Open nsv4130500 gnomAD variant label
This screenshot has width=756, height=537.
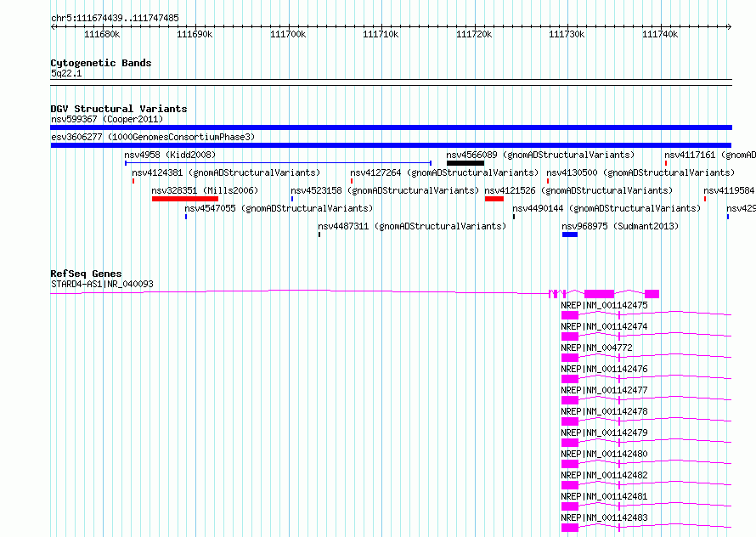640,172
